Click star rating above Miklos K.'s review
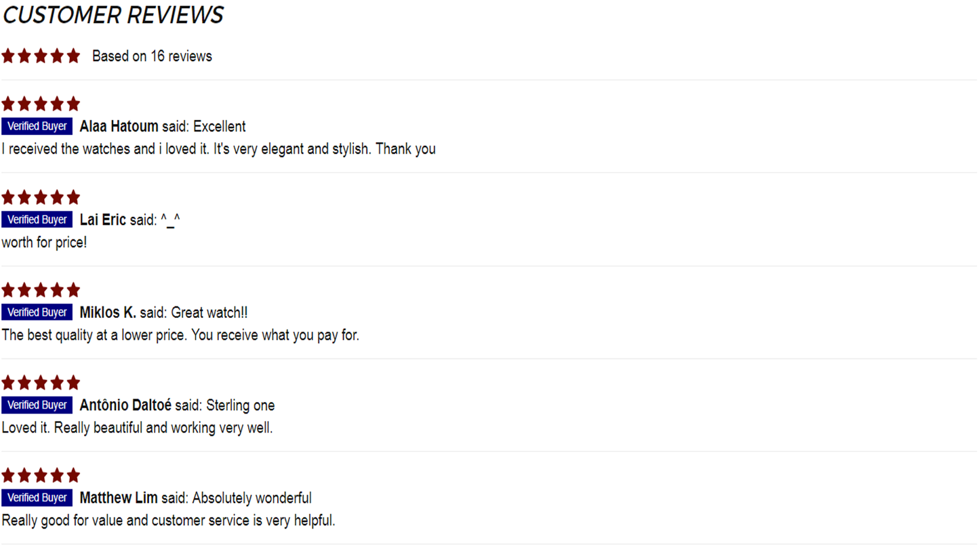 pyautogui.click(x=41, y=290)
